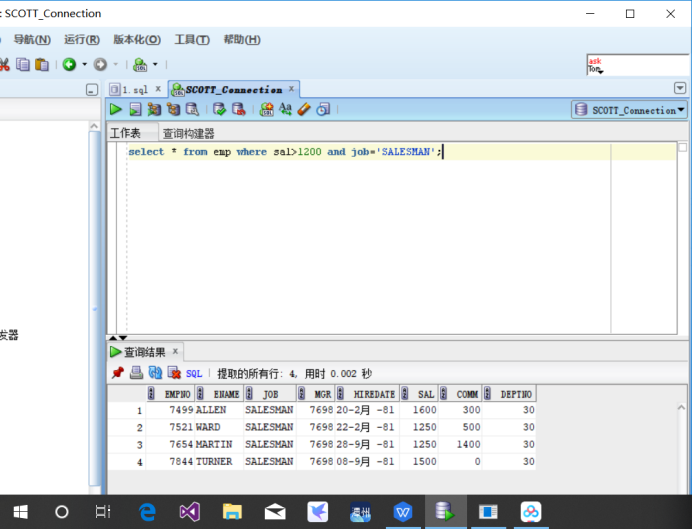Image resolution: width=693 pixels, height=530 pixels.
Task: Switch to 查询构建器 tab
Action: 189,133
